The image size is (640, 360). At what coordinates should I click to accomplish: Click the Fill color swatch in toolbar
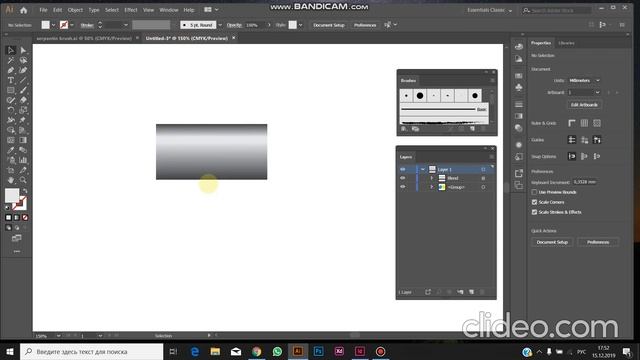click(12, 196)
